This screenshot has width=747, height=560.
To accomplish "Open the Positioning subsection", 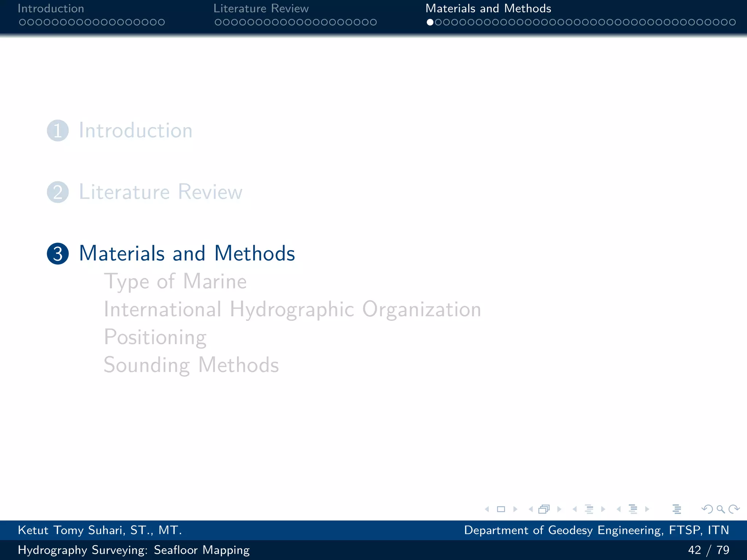I will coord(155,338).
